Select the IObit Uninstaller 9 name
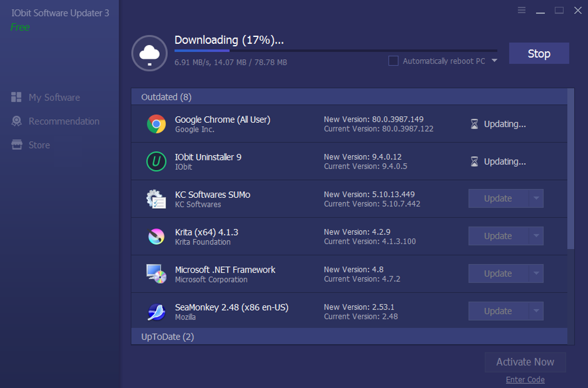 point(208,157)
